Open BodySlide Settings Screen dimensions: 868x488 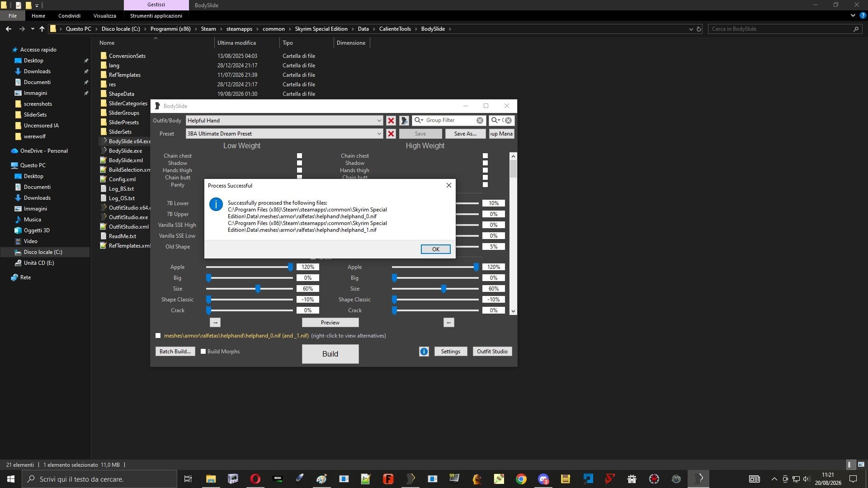coord(450,352)
